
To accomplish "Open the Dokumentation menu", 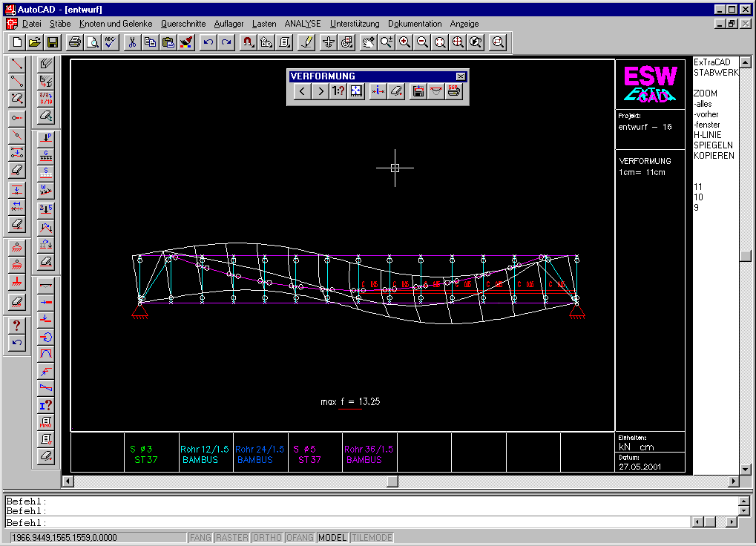I will [x=415, y=24].
